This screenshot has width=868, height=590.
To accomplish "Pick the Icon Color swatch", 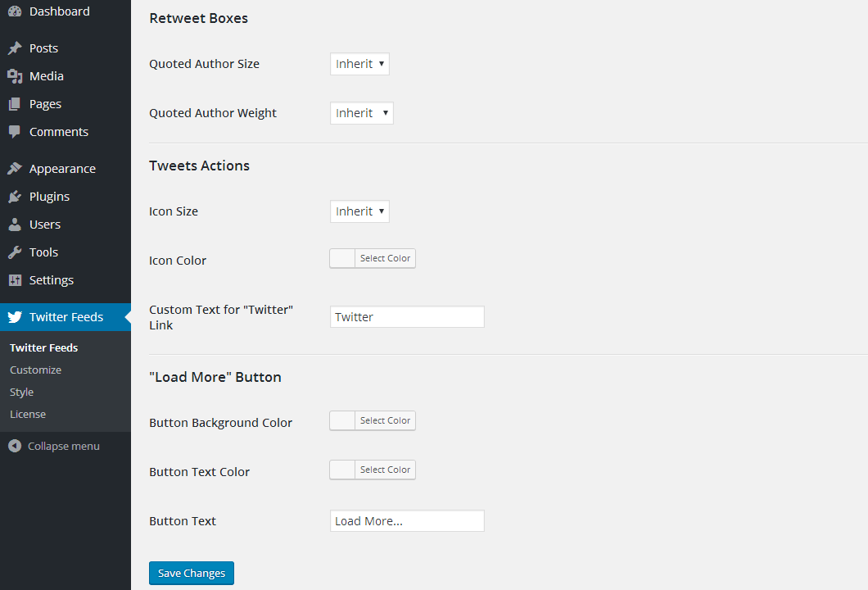I will 343,259.
